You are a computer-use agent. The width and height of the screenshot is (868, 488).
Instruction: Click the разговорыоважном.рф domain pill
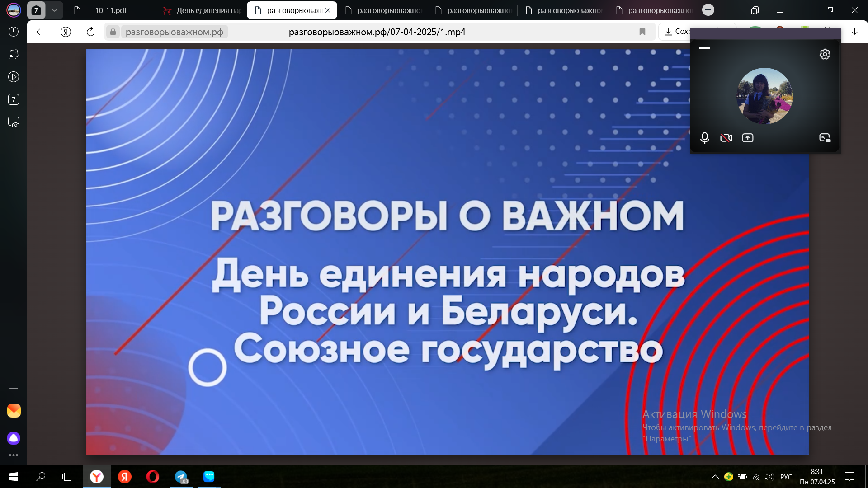pos(175,32)
